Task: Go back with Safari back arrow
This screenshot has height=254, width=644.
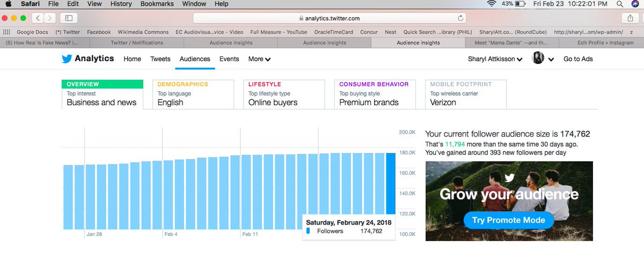Action: (38, 18)
